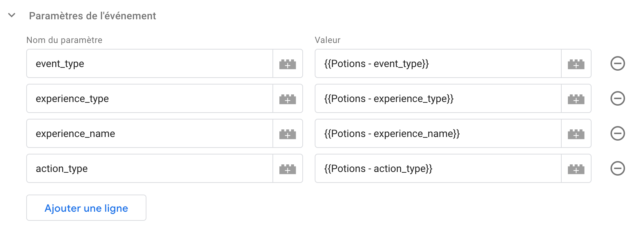
Task: Open variable picker for Potions - experience_type value
Action: [576, 99]
